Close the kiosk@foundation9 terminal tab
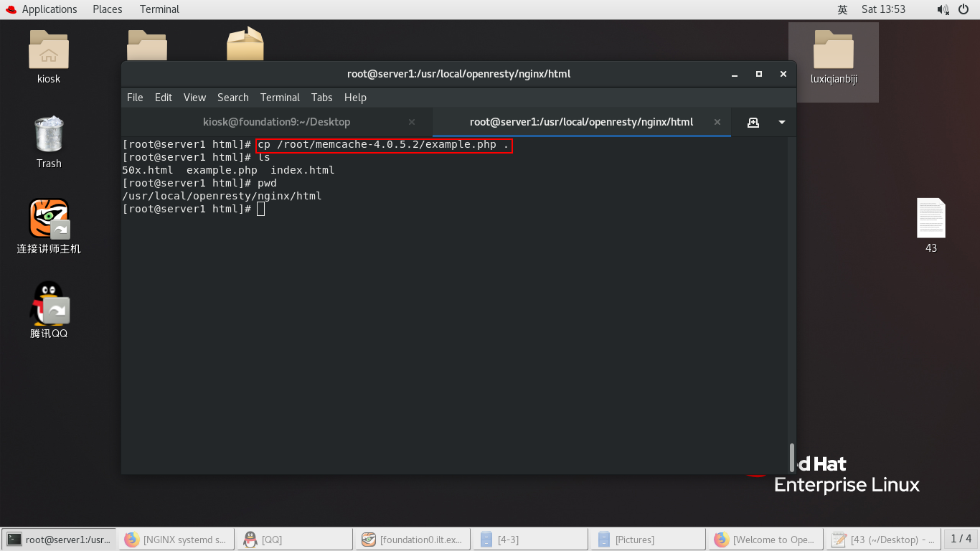 click(412, 122)
